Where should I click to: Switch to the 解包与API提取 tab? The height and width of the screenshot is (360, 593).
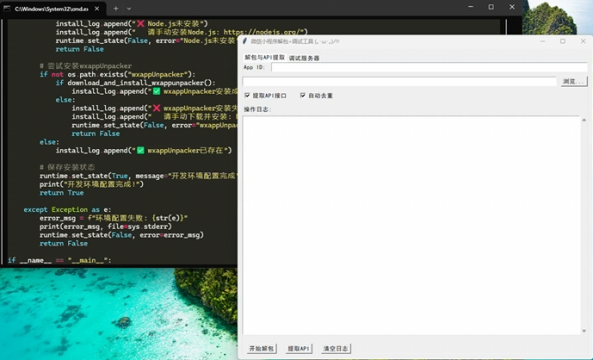[x=264, y=57]
